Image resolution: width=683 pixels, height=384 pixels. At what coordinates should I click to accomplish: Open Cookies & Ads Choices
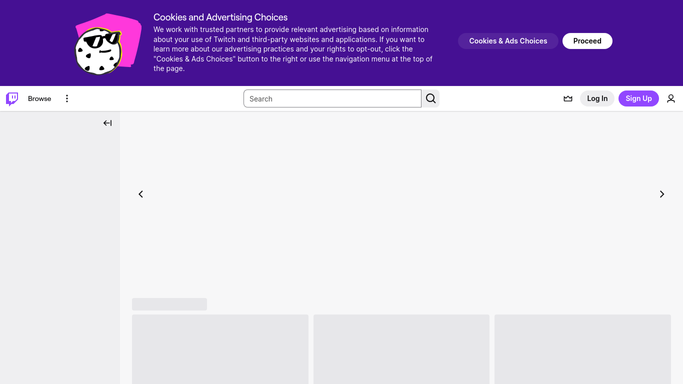tap(508, 41)
